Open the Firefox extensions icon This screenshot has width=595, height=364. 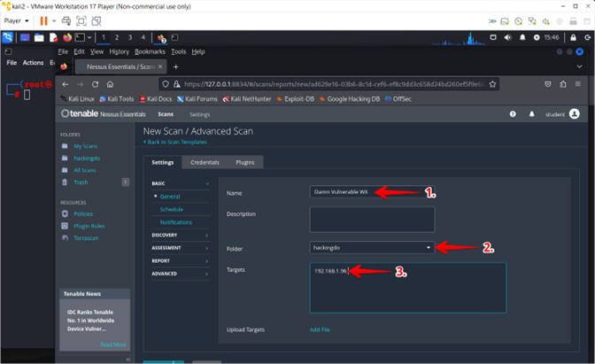tap(563, 84)
